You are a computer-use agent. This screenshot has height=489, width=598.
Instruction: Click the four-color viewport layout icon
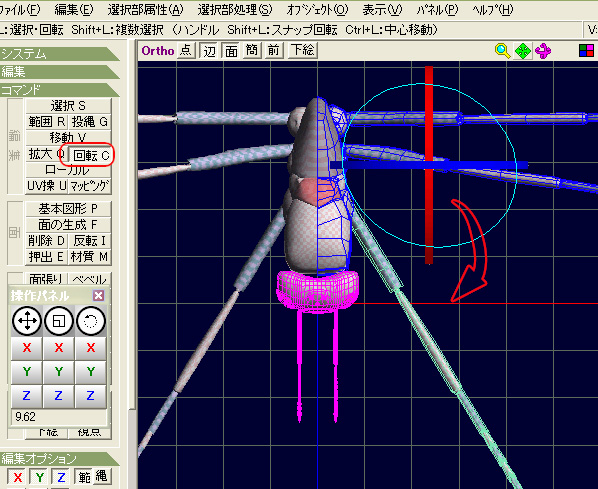[x=586, y=51]
